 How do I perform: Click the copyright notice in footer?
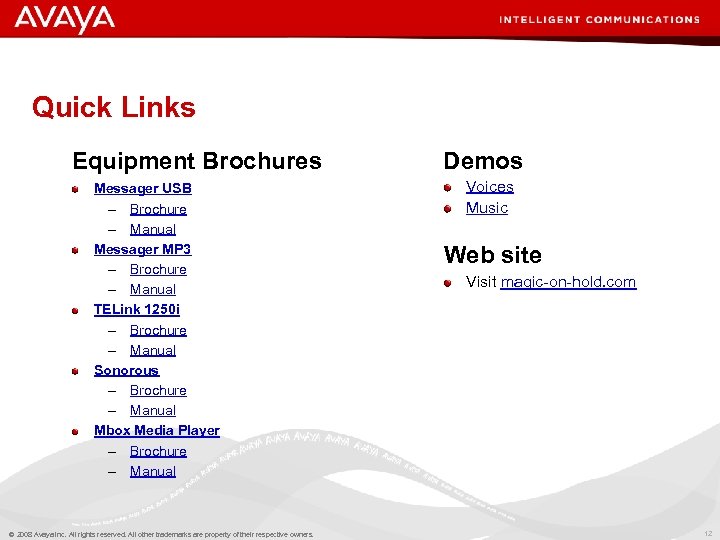(x=161, y=534)
